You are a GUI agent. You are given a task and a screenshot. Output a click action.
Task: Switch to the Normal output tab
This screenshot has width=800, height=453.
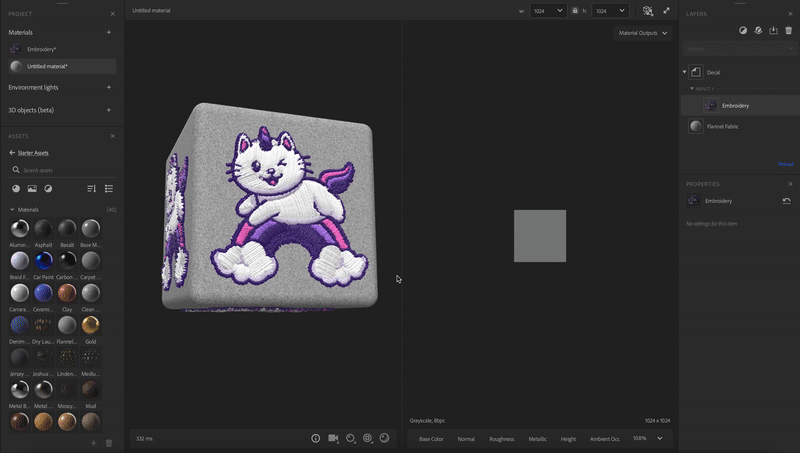point(466,439)
